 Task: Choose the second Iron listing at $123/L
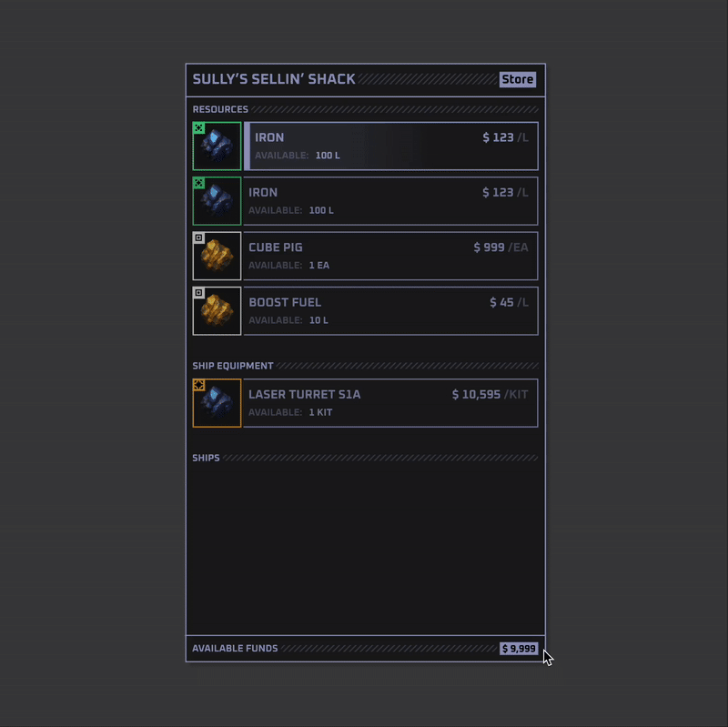391,201
